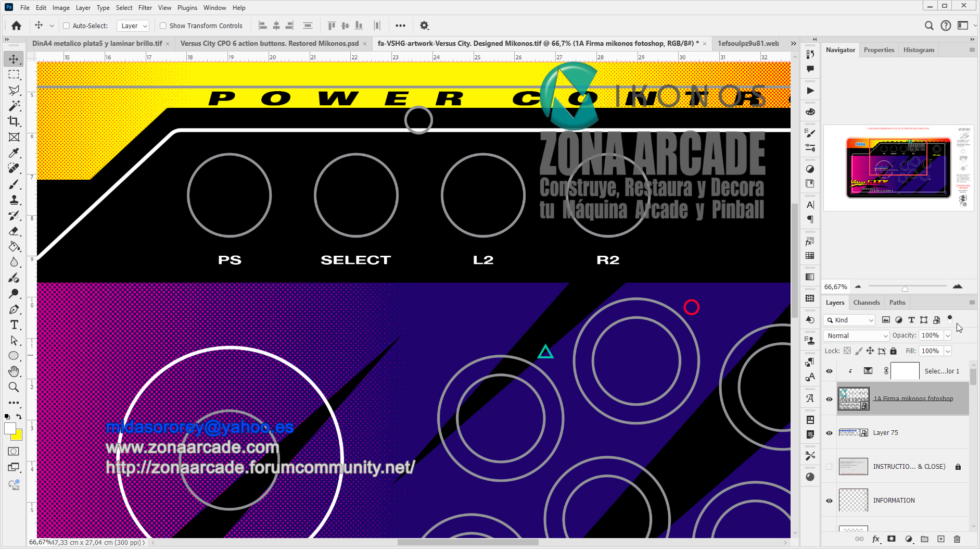980x549 pixels.
Task: Select the Eyedropper tool
Action: (x=14, y=153)
